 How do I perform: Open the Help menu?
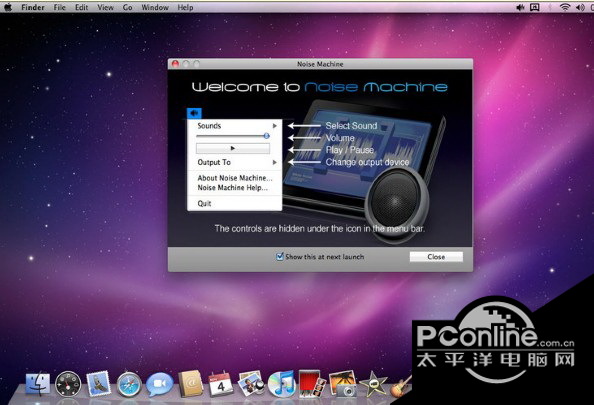[x=185, y=7]
